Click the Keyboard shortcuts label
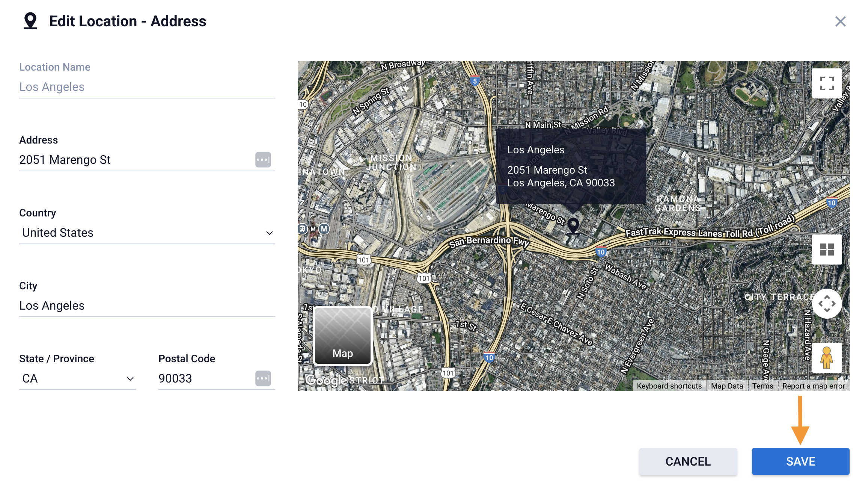868x490 pixels. click(669, 386)
